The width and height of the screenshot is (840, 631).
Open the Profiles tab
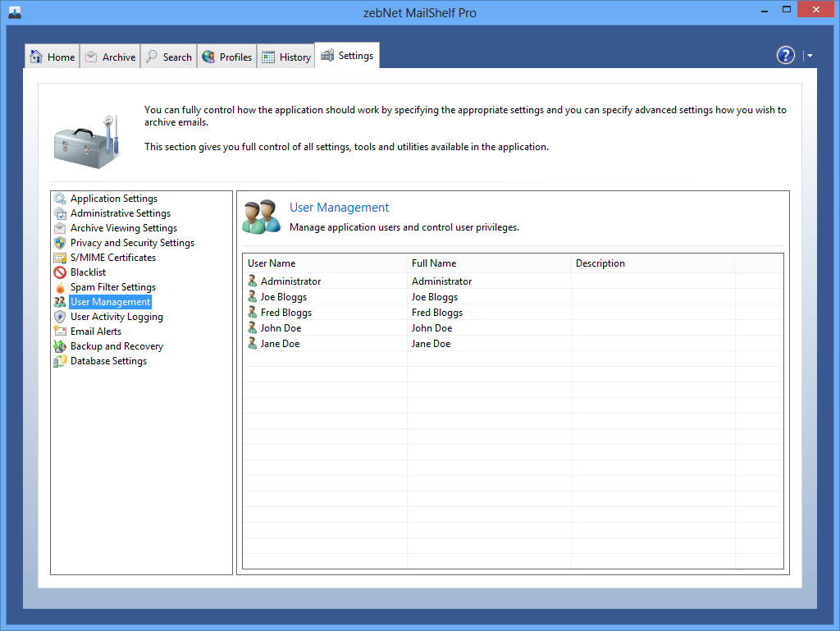click(227, 57)
